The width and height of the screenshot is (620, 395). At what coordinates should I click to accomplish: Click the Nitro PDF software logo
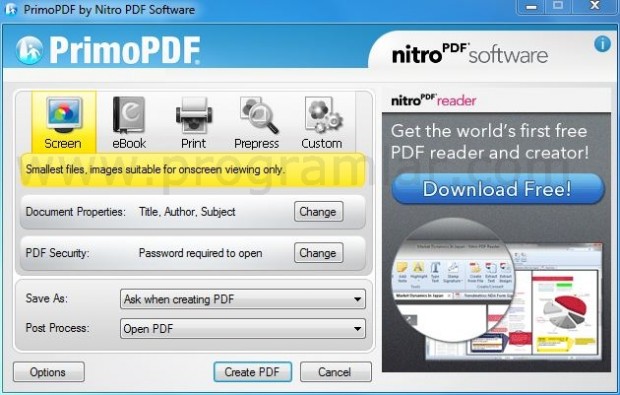470,54
